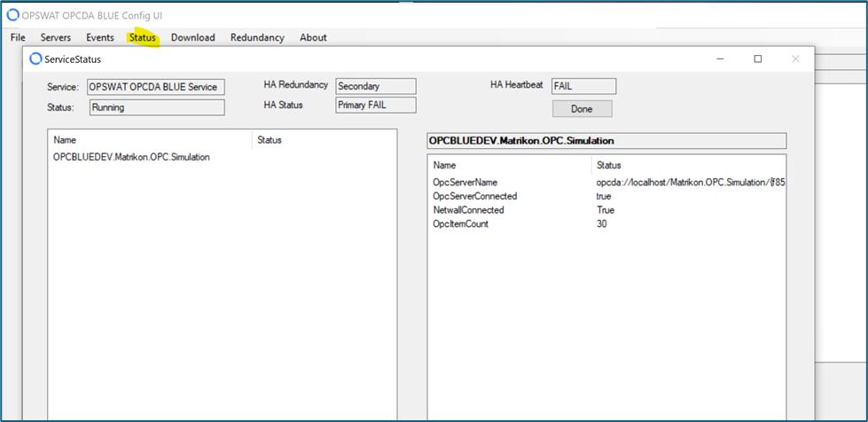Open the Servers menu

click(x=56, y=37)
